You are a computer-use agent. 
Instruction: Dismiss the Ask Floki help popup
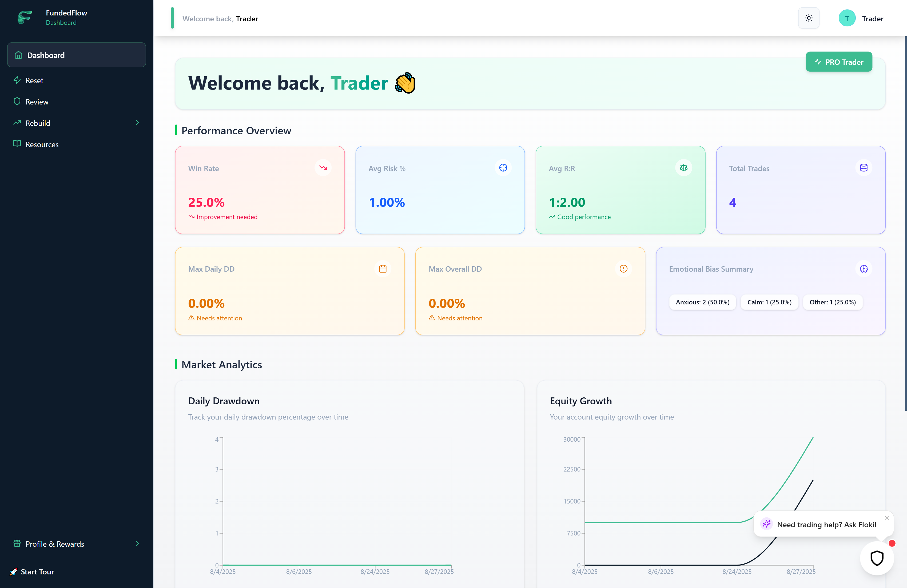coord(886,518)
